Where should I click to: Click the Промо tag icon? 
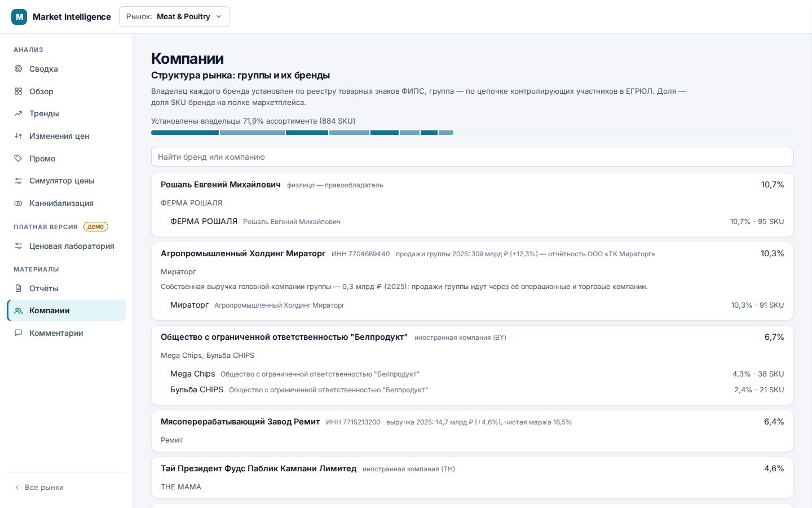pos(19,159)
